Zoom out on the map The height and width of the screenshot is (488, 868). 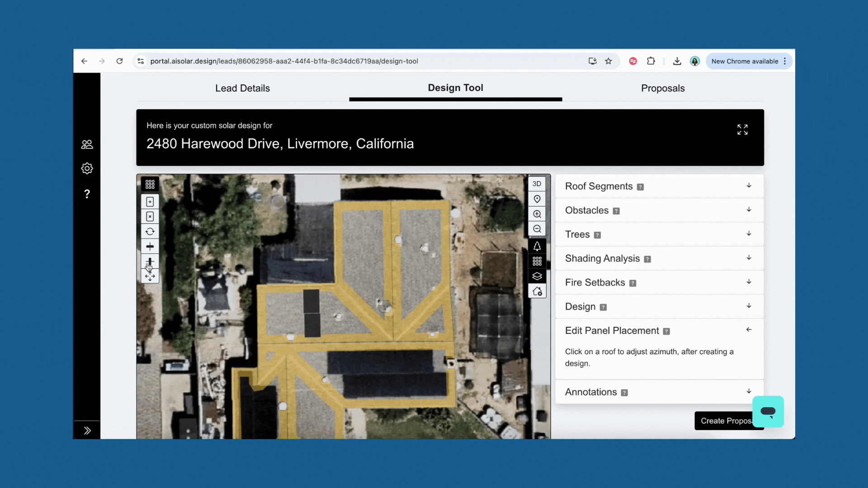537,229
